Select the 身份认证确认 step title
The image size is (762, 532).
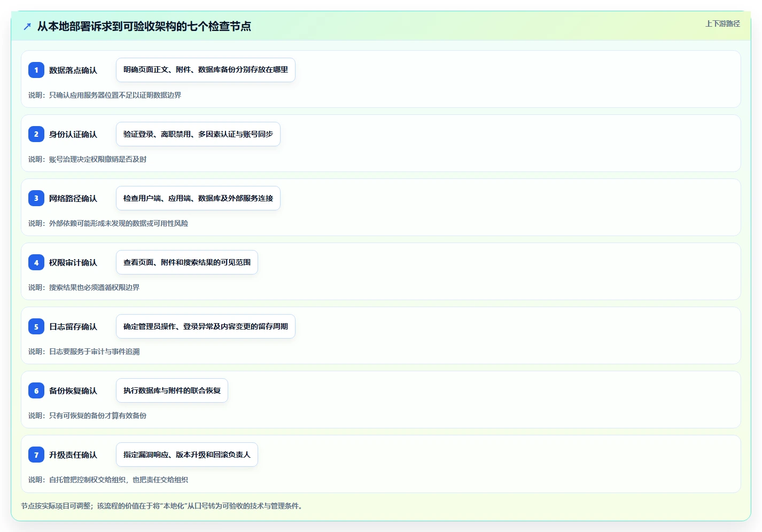click(73, 134)
